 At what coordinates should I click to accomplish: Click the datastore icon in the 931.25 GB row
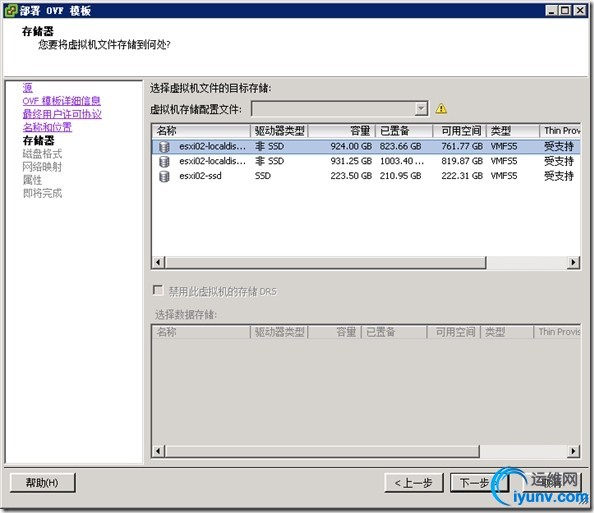point(164,161)
